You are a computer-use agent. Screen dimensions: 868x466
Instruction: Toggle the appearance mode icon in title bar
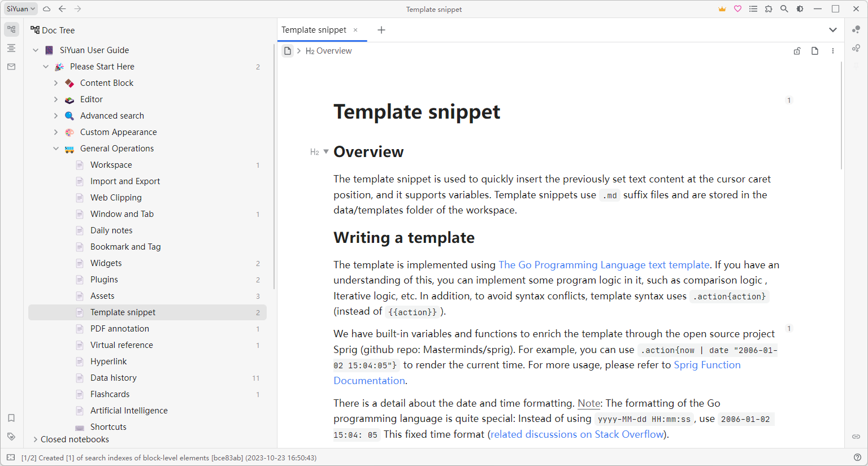point(800,9)
